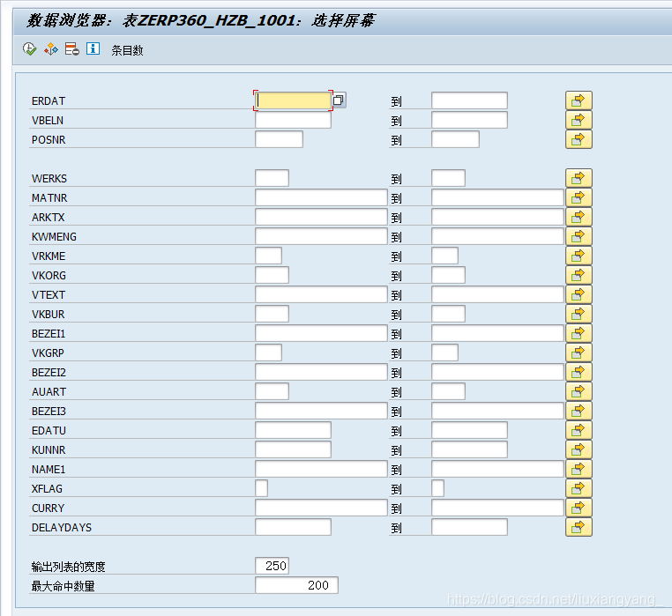The width and height of the screenshot is (672, 616).
Task: Click the NAME1 from-value field
Action: [321, 469]
